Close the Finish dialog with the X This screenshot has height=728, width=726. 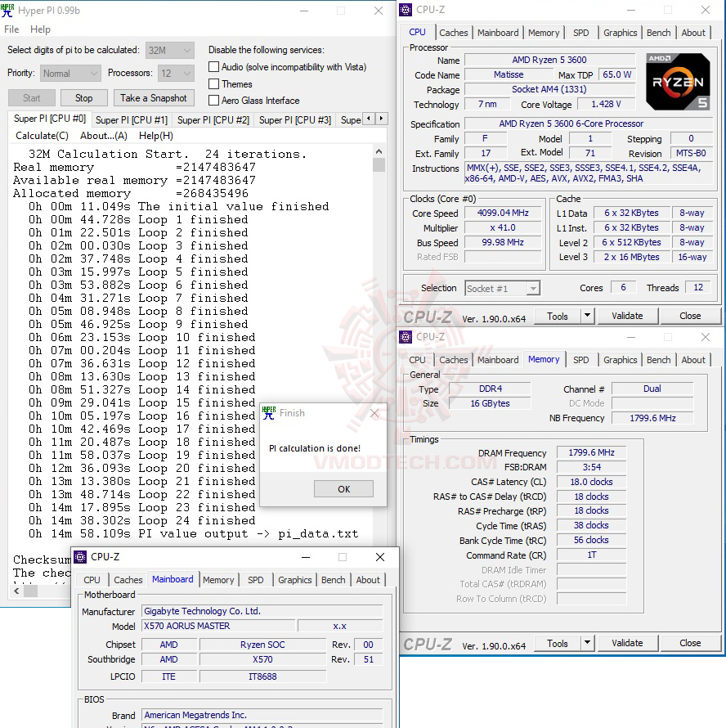[374, 413]
